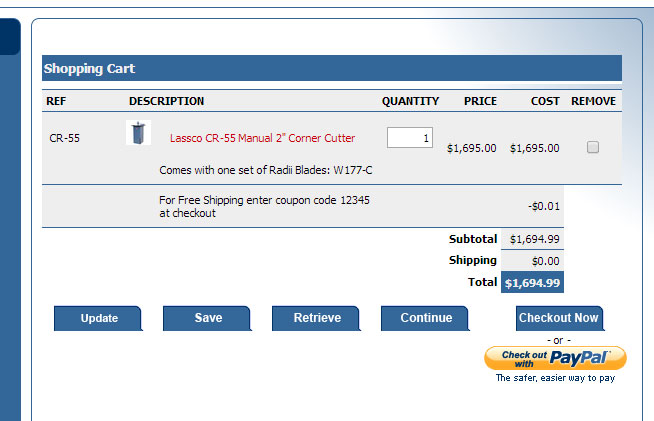
Task: Check the Remove checkbox for CR-55
Action: point(593,147)
